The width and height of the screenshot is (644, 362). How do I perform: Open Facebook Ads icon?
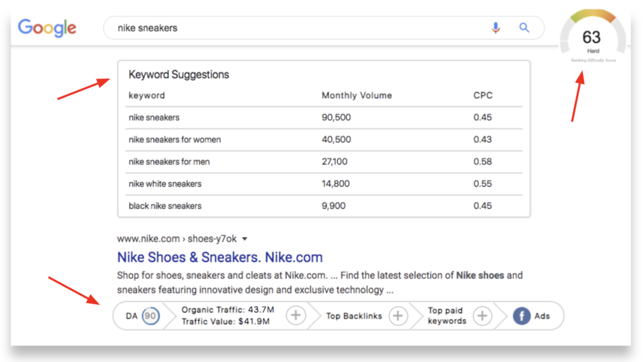coord(521,316)
